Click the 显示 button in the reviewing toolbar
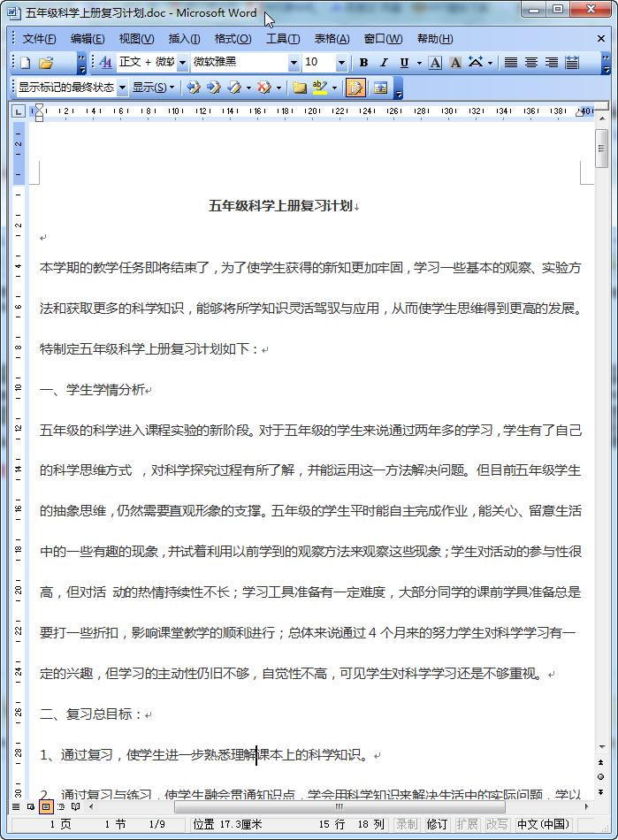 153,88
